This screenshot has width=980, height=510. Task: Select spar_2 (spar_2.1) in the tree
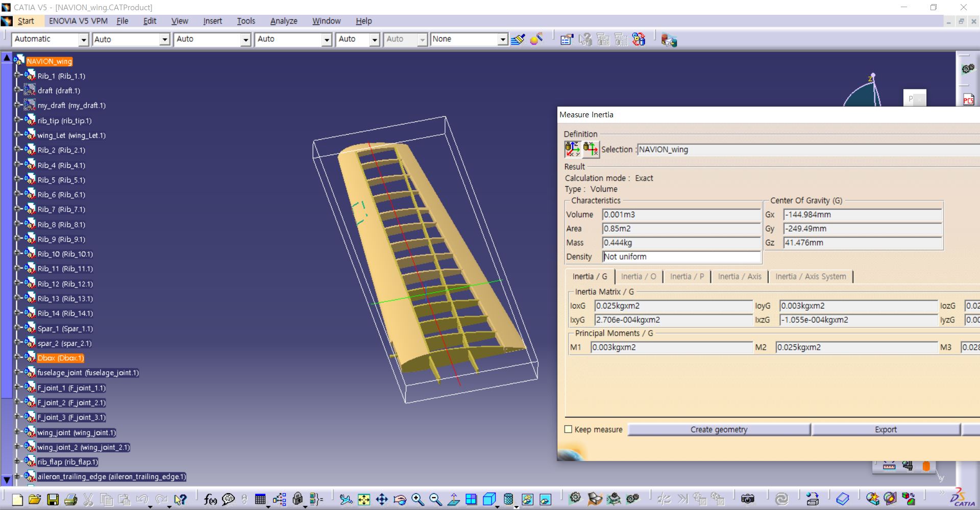pyautogui.click(x=64, y=343)
